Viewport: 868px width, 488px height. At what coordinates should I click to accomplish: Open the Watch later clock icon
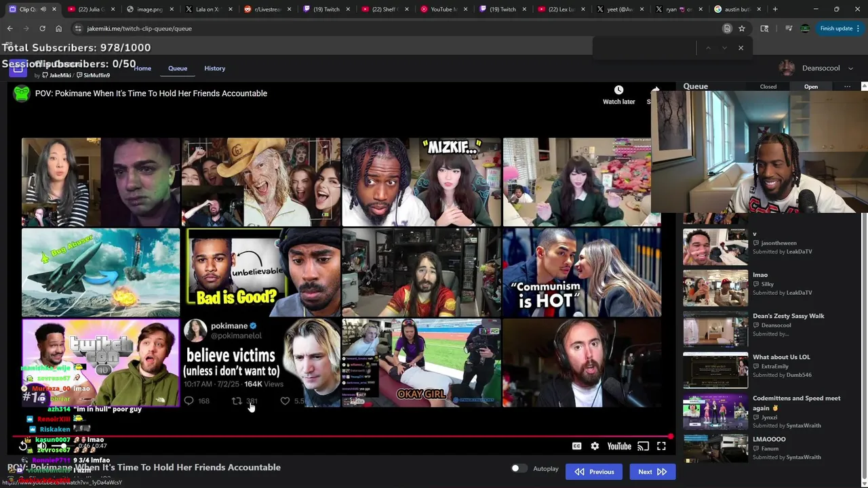click(618, 90)
